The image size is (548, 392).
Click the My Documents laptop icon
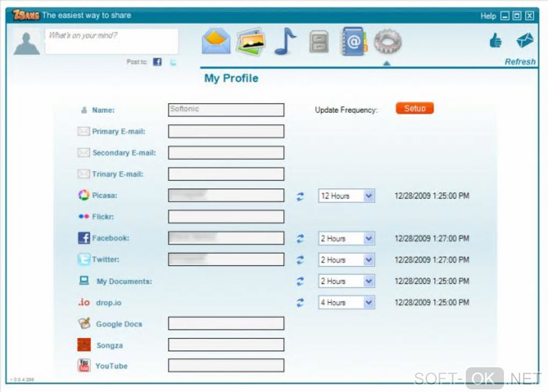click(84, 280)
